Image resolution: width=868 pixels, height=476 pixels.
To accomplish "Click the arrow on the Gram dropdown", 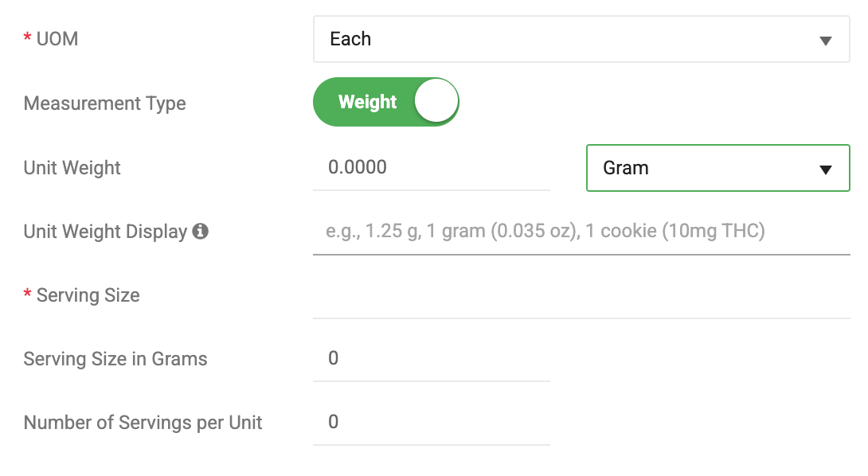I will coord(826,169).
